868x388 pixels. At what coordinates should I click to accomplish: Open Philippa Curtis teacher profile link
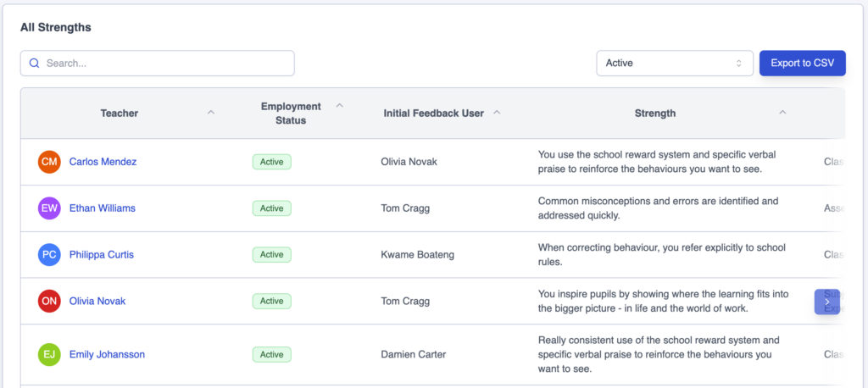tap(102, 255)
